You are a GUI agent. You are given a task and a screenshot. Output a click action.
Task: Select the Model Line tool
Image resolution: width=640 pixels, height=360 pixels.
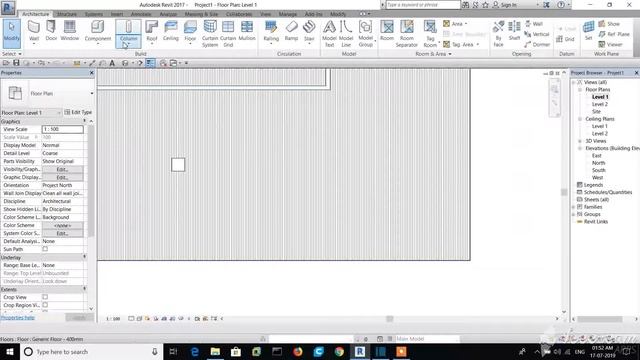point(346,33)
